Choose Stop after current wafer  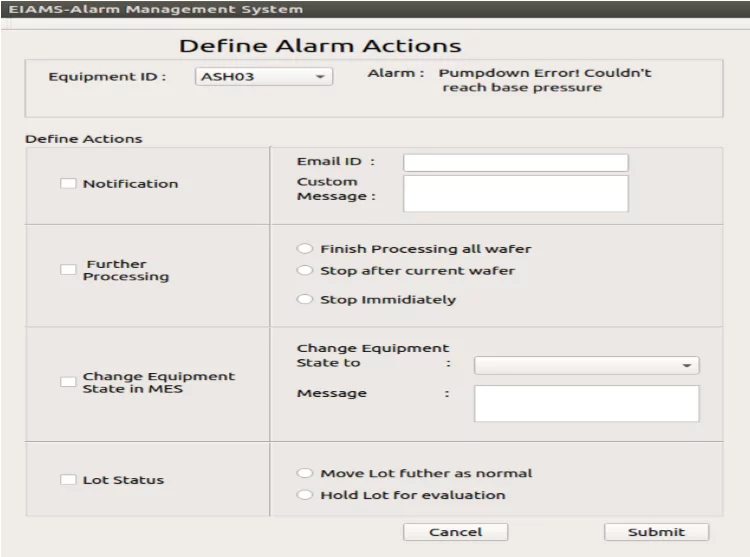(305, 271)
